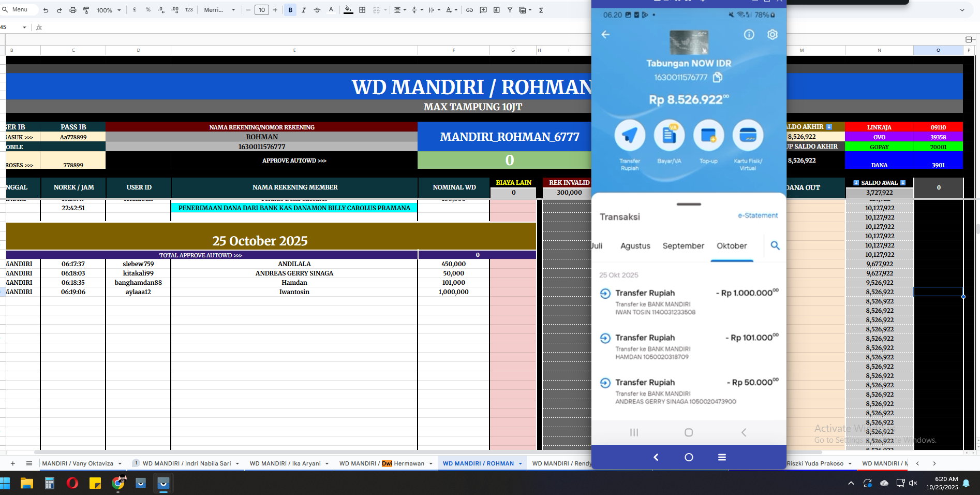Print the spreadsheet
980x495 pixels.
click(73, 10)
